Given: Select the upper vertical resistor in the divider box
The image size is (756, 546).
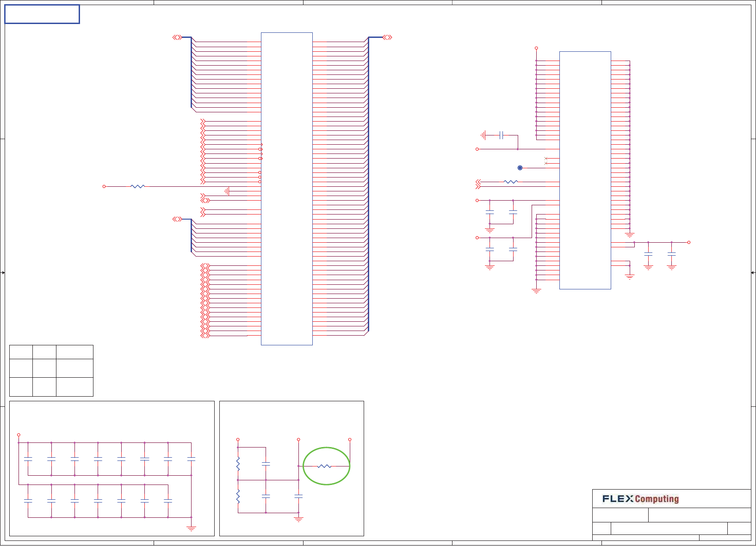Looking at the screenshot, I should (x=238, y=464).
